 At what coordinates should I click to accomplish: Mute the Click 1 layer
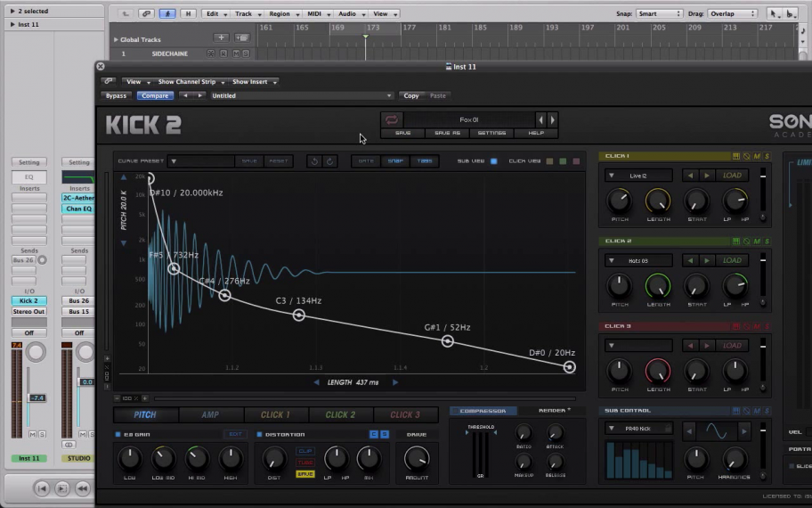tap(757, 156)
